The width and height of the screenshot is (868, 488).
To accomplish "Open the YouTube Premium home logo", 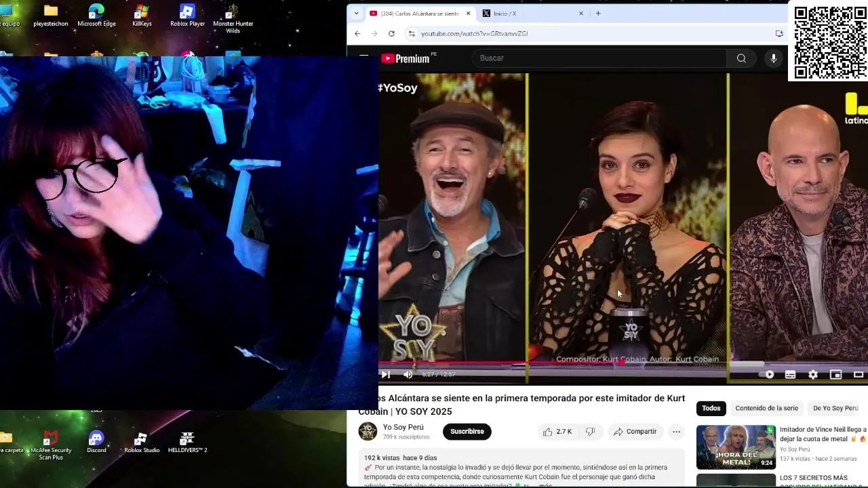I will (x=405, y=58).
